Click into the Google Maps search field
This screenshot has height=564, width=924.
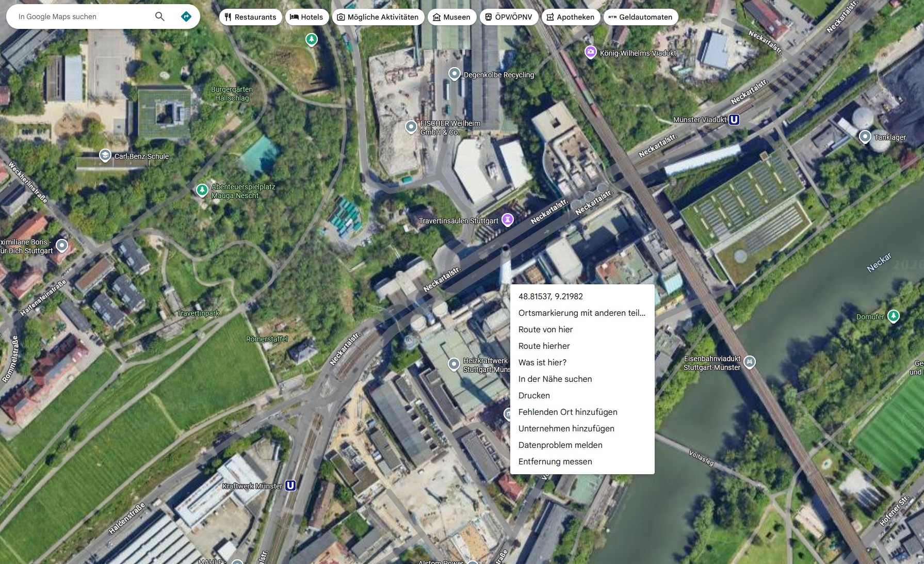coord(83,17)
